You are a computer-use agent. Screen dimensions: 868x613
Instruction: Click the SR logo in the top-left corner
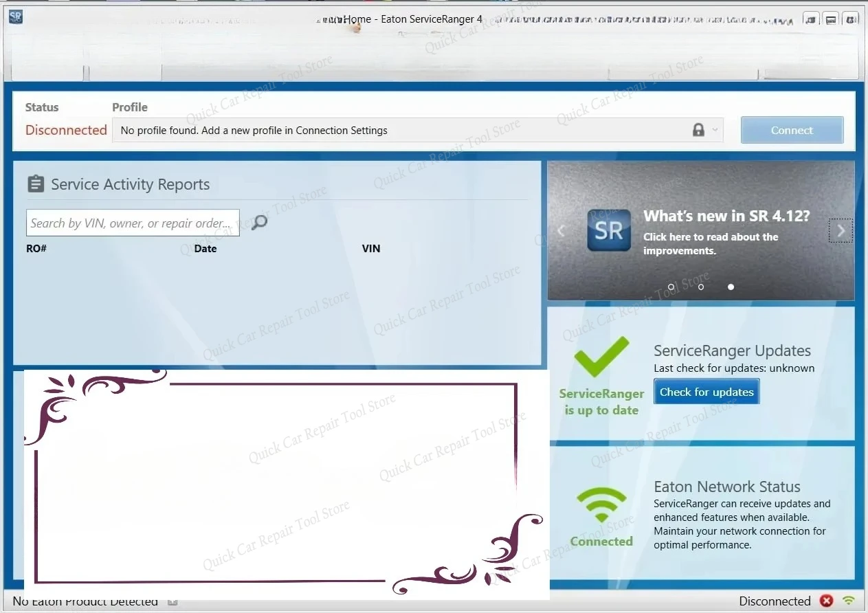tap(15, 16)
